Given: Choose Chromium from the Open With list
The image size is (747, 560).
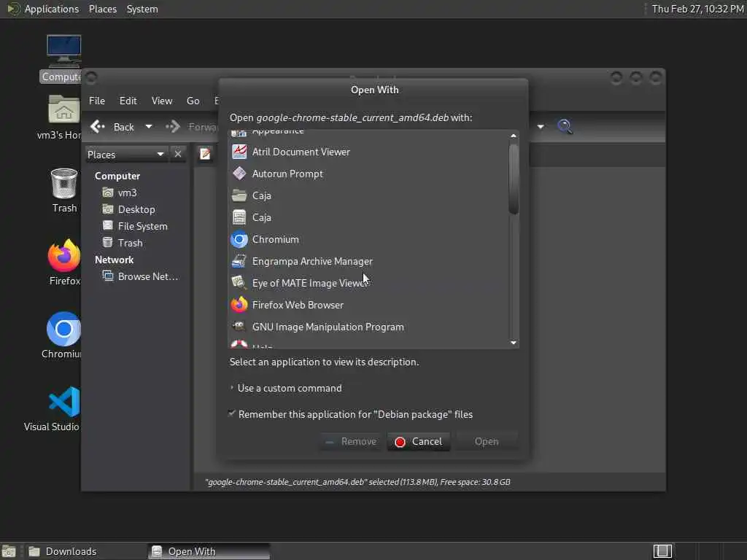Looking at the screenshot, I should (368, 239).
